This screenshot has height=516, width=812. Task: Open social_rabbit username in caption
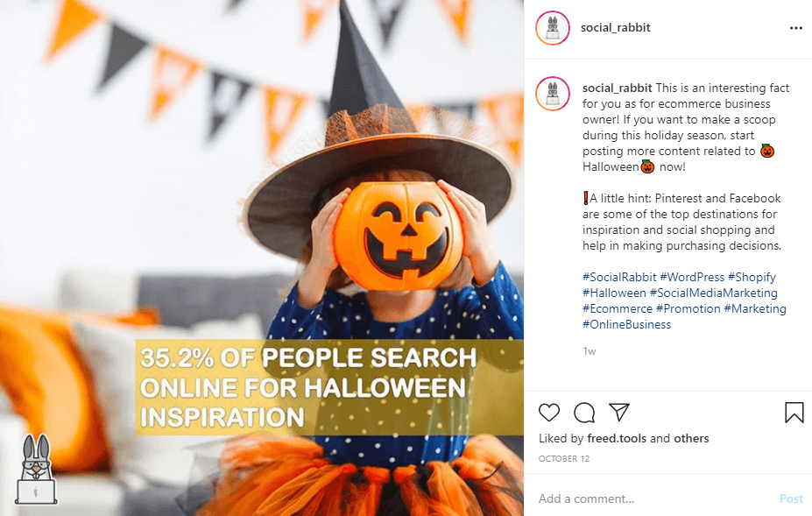(618, 88)
